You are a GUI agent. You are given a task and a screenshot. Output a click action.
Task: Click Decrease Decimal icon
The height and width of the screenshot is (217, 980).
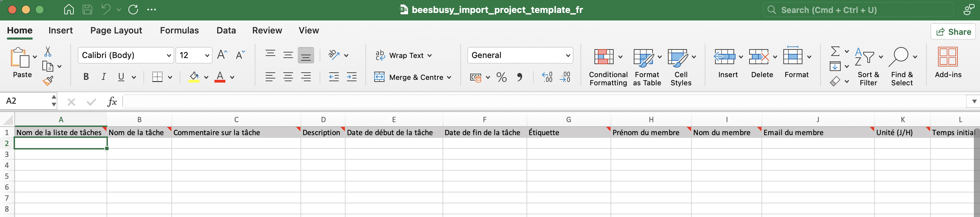click(x=565, y=77)
